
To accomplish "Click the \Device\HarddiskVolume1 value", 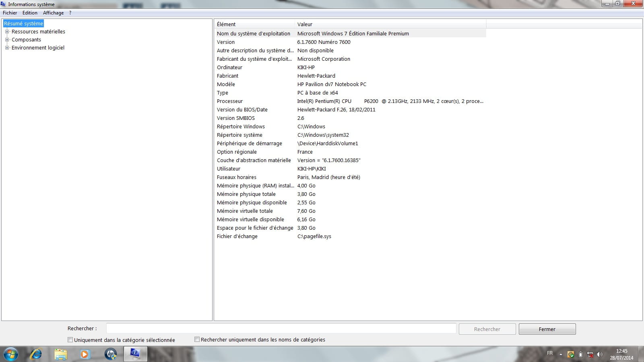I will pos(328,143).
